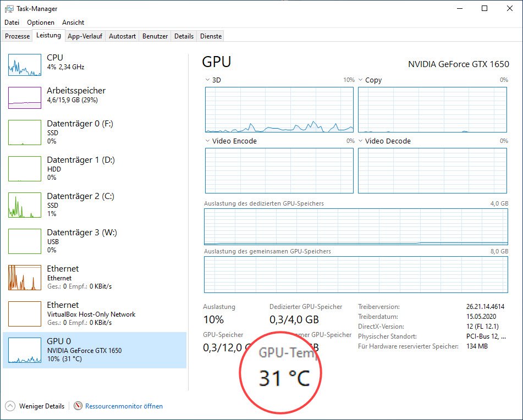The image size is (523, 420).
Task: Change the Video Decode graph dropdown
Action: tap(360, 141)
